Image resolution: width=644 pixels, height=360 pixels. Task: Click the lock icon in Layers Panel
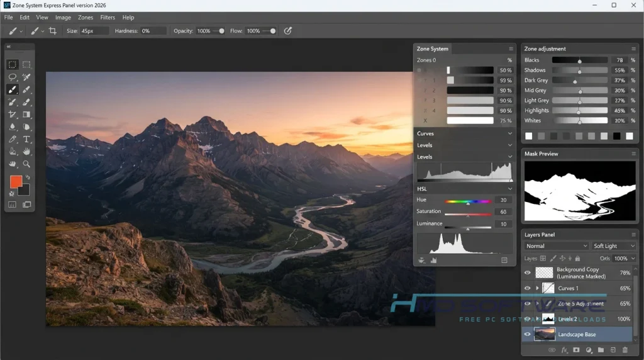577,259
